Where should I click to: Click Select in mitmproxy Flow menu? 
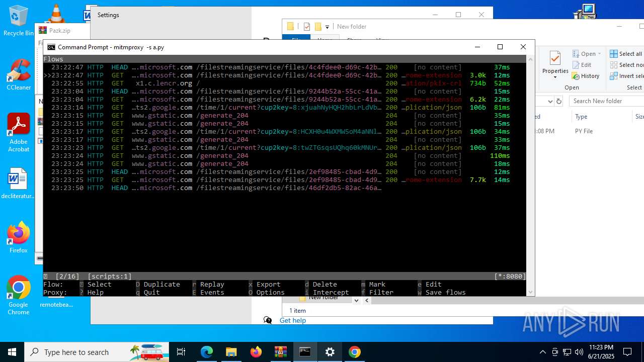(100, 285)
